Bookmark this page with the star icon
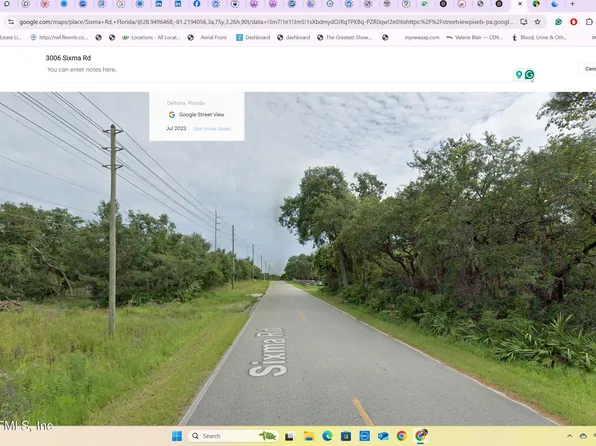Screen dimensions: 596x446 (537, 22)
